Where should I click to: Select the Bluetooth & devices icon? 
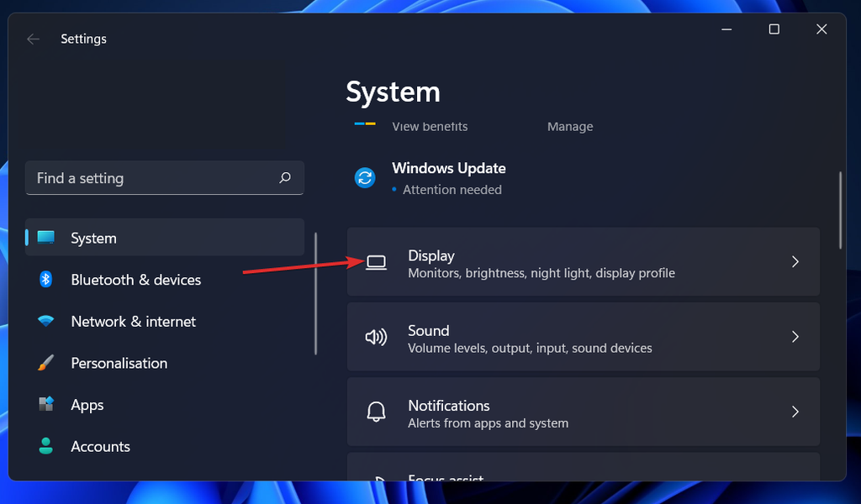pyautogui.click(x=44, y=280)
